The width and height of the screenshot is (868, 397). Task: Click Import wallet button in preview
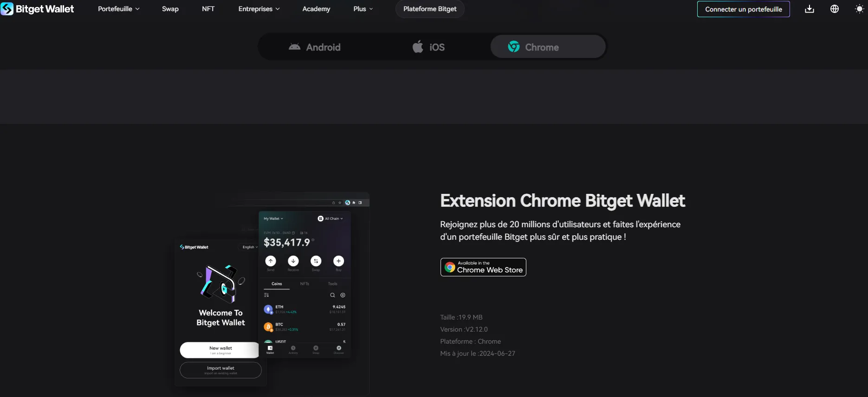tap(220, 370)
